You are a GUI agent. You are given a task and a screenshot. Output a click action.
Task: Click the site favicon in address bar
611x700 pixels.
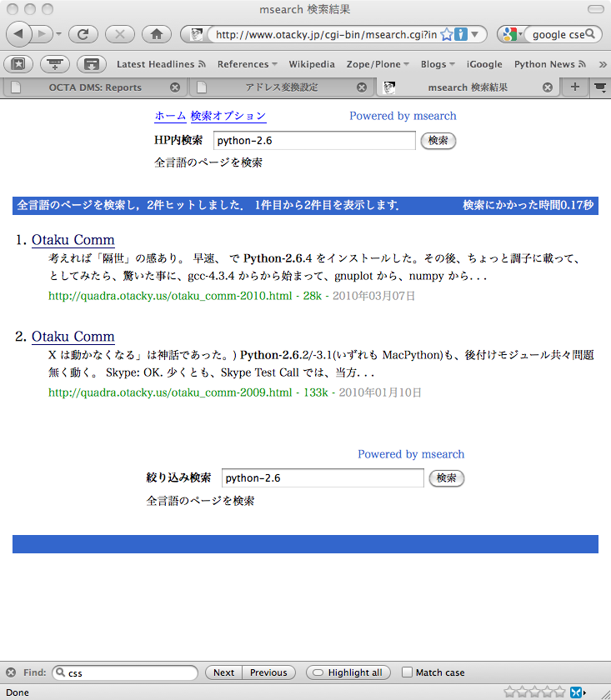coord(196,34)
